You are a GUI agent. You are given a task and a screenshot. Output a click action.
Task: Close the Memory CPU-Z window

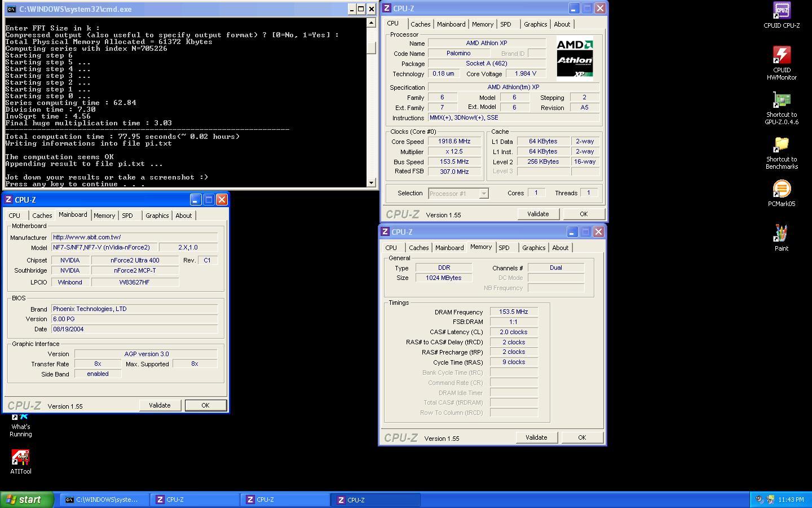tap(598, 232)
